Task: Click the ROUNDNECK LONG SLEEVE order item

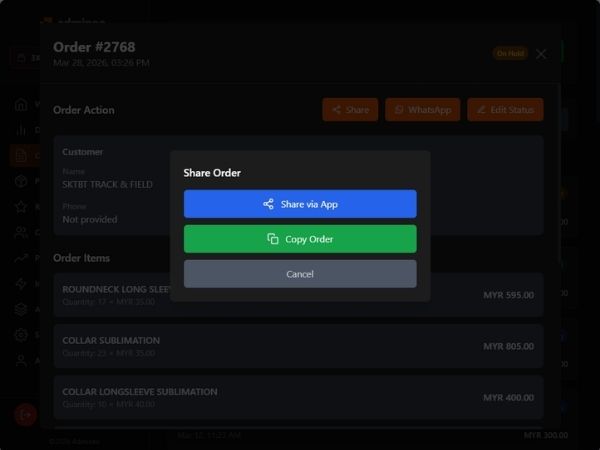Action: click(x=298, y=295)
